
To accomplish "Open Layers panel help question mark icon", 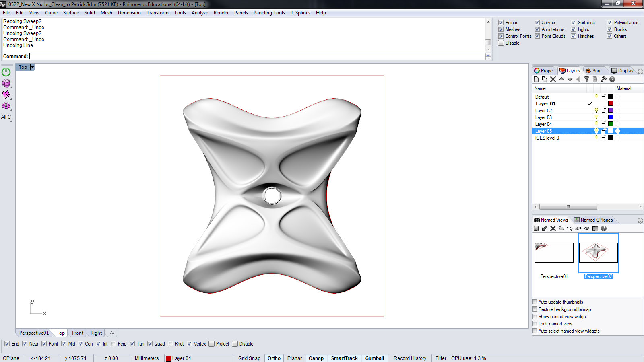I will click(x=612, y=79).
